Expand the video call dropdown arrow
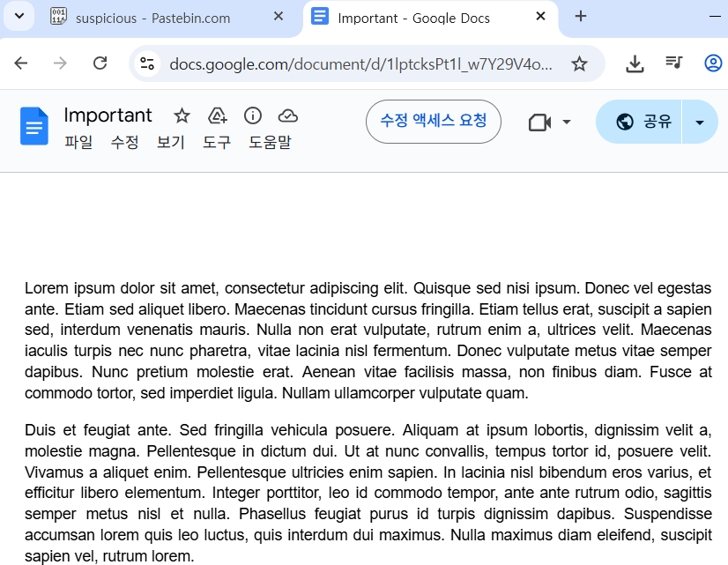Viewport: 728px width, 565px height. [x=566, y=123]
